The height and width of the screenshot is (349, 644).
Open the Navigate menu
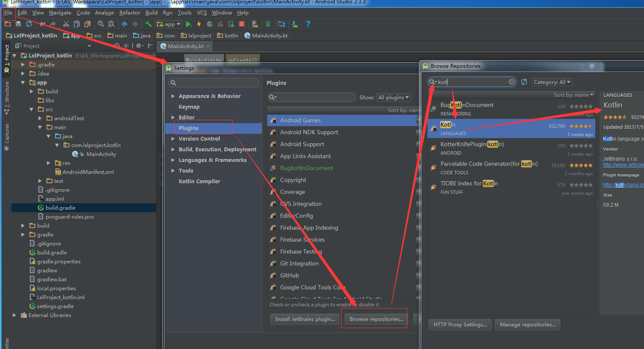click(60, 12)
